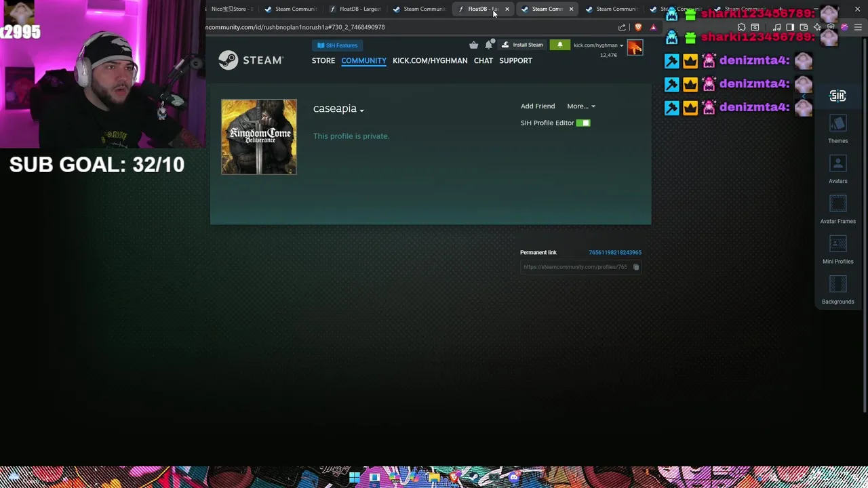Collapse the SIH side panel arrow
Viewport: 868px width, 488px height.
(804, 96)
